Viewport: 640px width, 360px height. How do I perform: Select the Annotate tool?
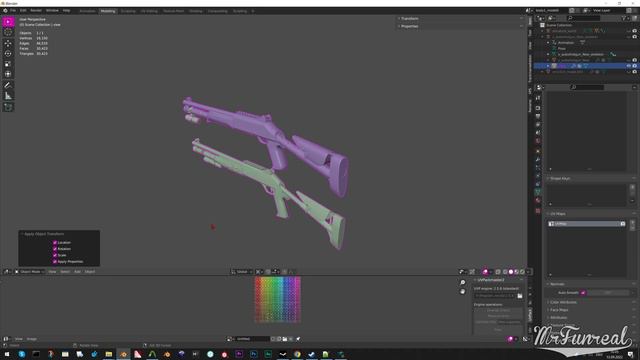coord(8,85)
